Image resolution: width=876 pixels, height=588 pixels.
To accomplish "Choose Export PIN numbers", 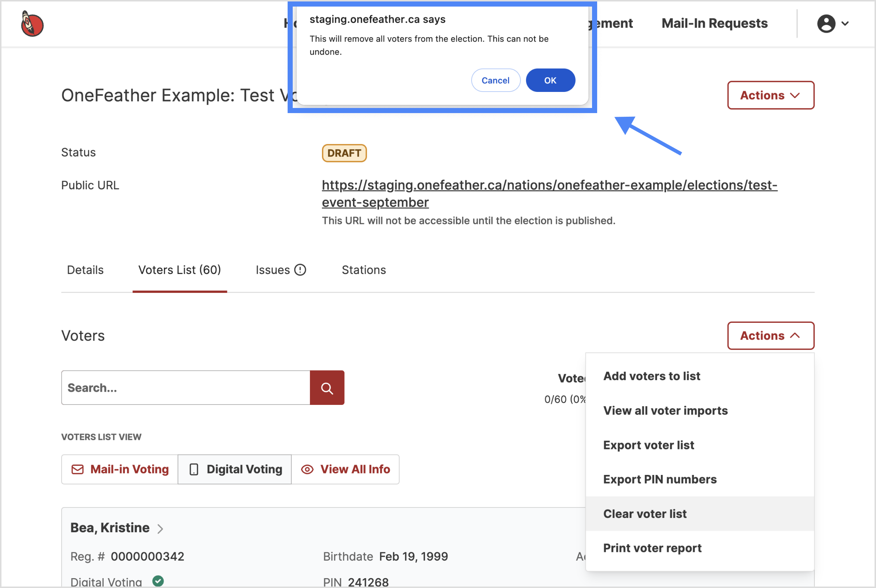I will point(700,479).
